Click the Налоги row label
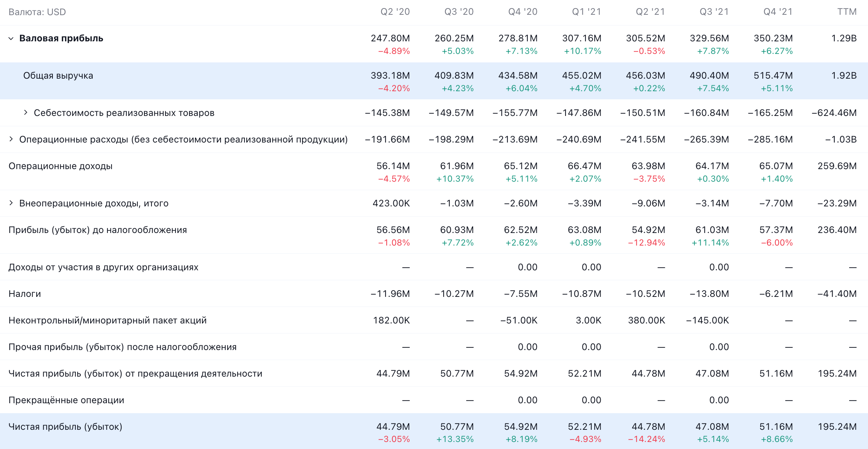868x449 pixels. 25,294
